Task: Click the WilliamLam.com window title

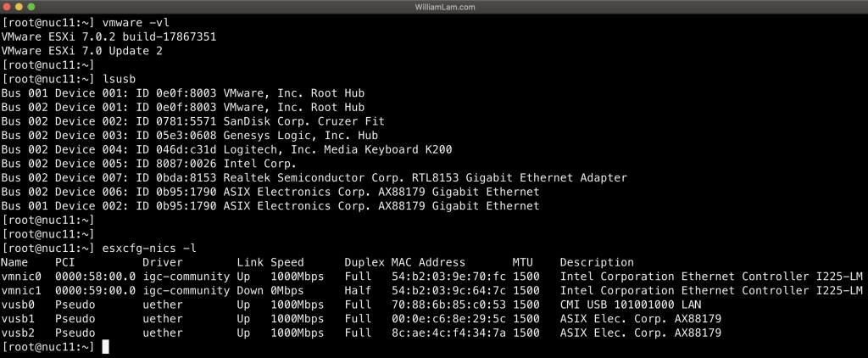Action: (x=434, y=7)
